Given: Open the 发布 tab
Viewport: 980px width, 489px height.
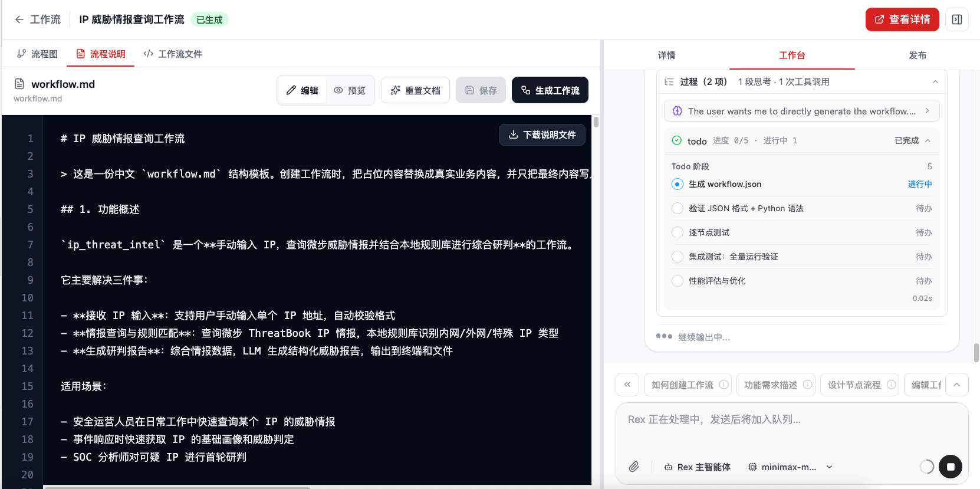Looking at the screenshot, I should point(917,55).
